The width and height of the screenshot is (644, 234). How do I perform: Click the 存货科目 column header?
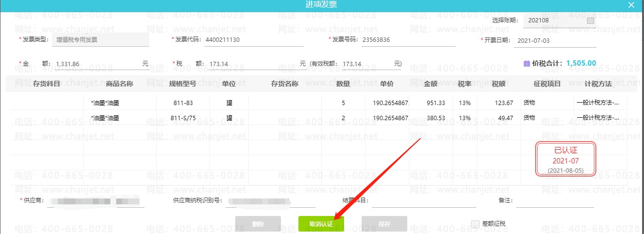coord(47,84)
